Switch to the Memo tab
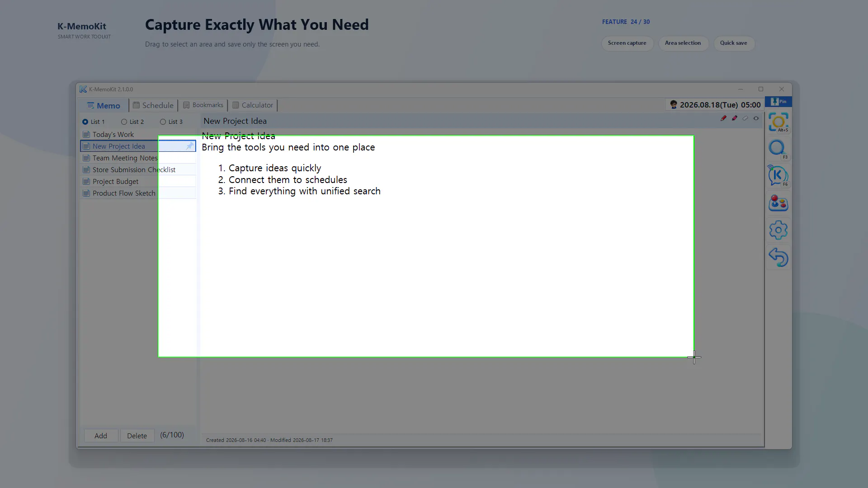 104,106
